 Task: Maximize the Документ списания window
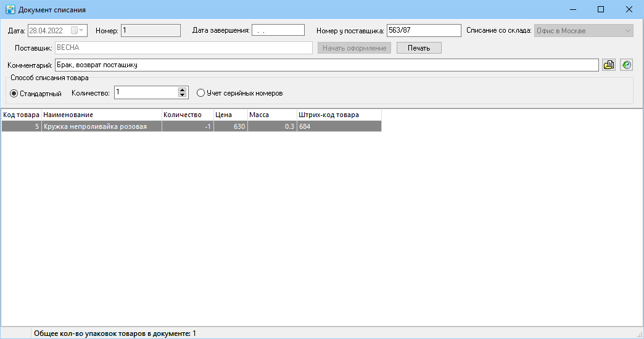pos(600,9)
